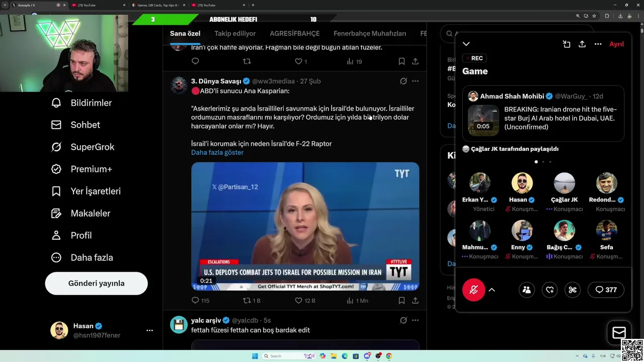Open Bildirimler notifications in sidebar
The image size is (644, 362).
(x=82, y=103)
